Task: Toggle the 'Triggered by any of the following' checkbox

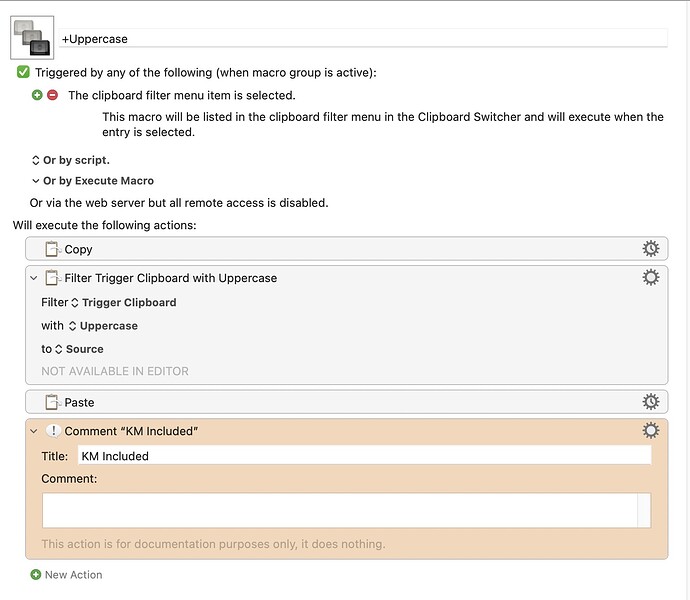Action: [x=23, y=72]
